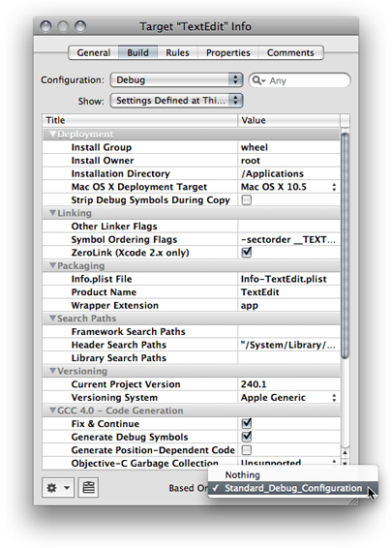This screenshot has width=392, height=548.
Task: Select the Build tab
Action: pyautogui.click(x=137, y=53)
